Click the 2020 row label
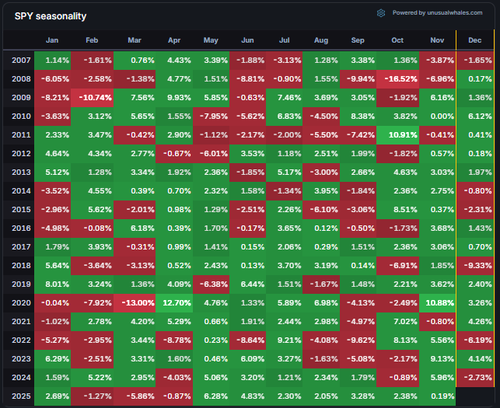 (21, 303)
